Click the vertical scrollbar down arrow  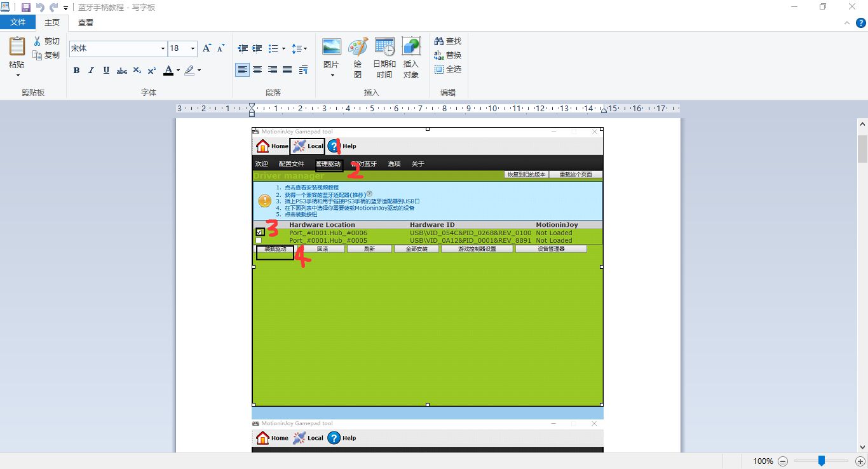pos(862,447)
